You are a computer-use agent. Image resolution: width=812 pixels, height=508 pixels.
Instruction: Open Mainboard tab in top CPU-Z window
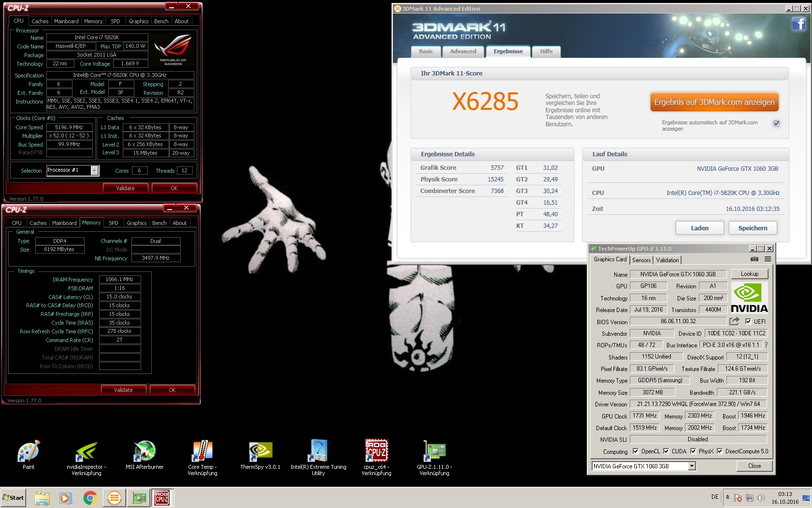(66, 21)
